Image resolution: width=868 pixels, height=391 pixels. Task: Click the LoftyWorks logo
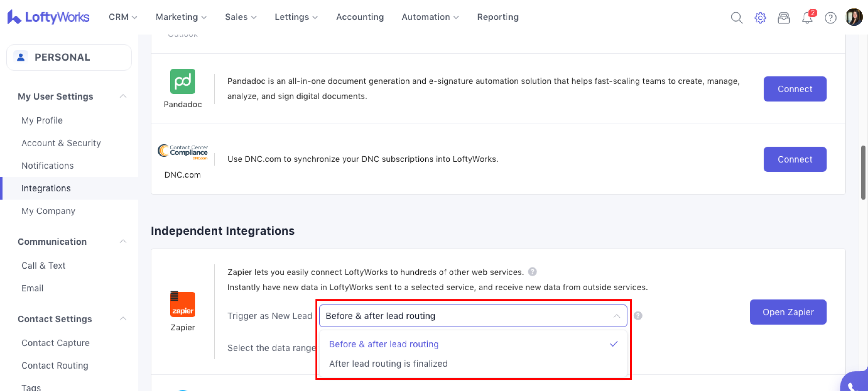[48, 17]
